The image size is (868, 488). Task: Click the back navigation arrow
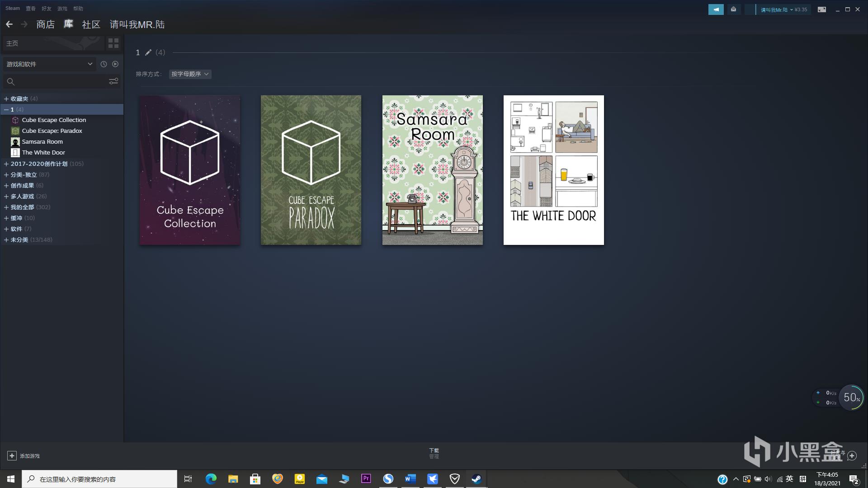point(9,24)
